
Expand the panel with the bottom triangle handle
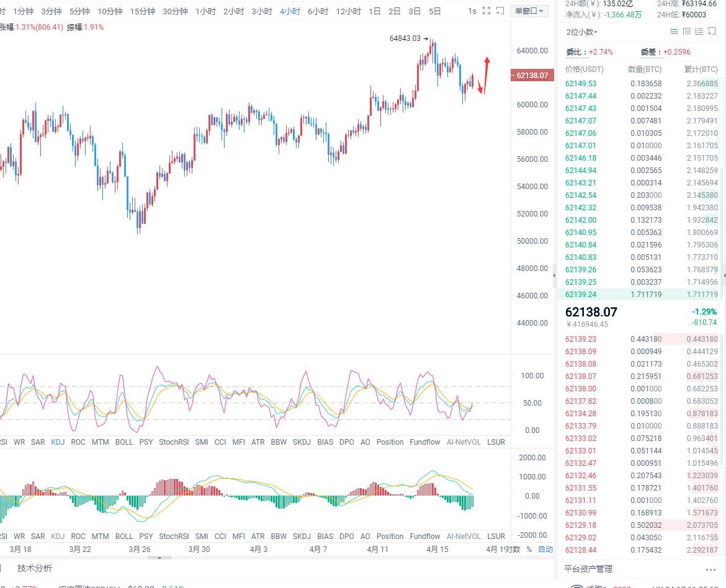159,558
